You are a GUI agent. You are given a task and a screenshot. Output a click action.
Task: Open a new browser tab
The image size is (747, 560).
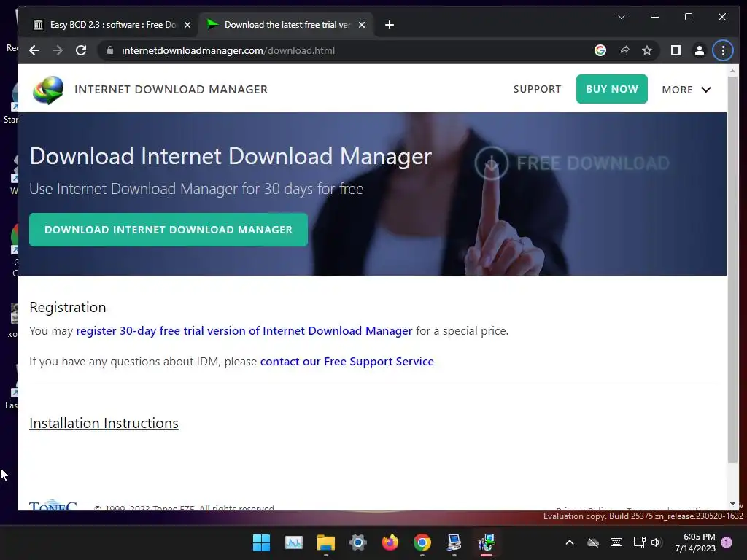(390, 25)
